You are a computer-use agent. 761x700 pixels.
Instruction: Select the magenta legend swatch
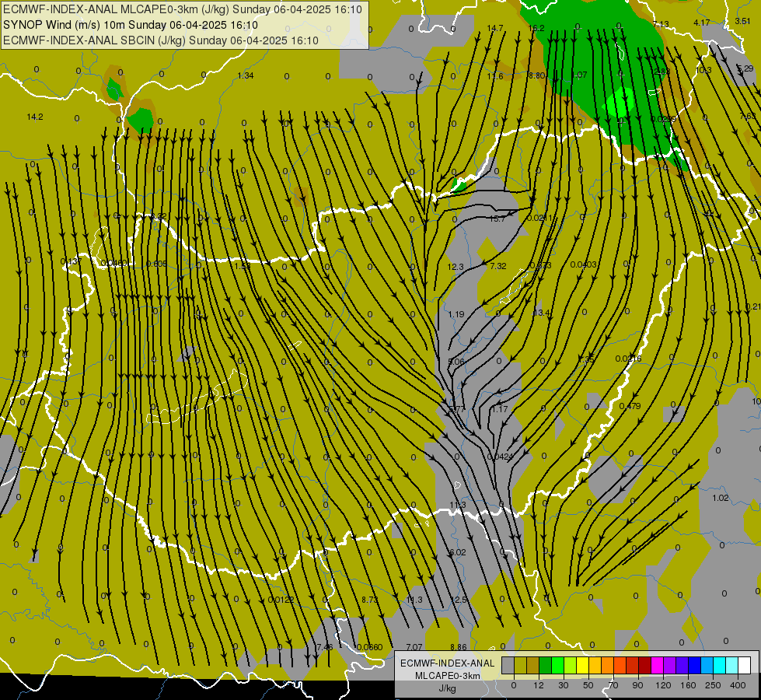(x=657, y=665)
